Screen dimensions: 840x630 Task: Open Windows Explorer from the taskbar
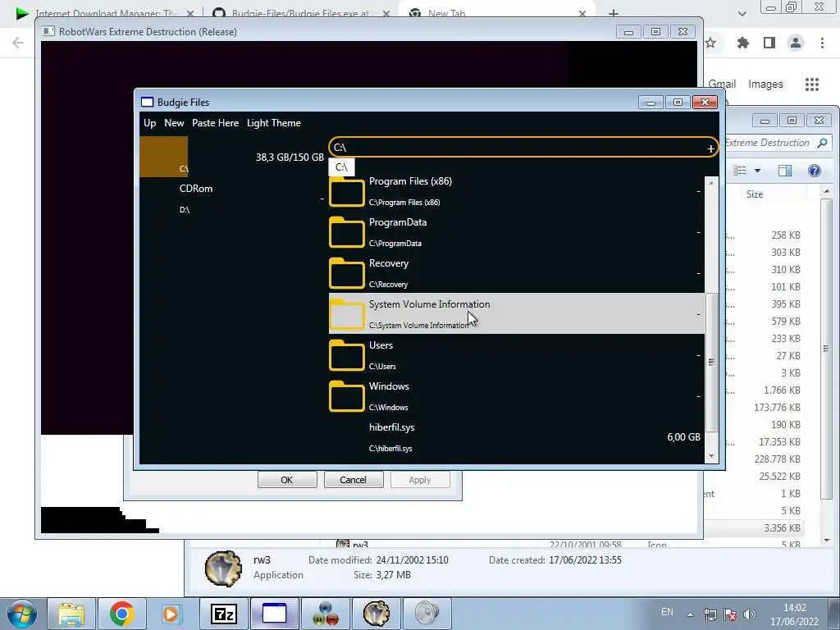[x=71, y=614]
